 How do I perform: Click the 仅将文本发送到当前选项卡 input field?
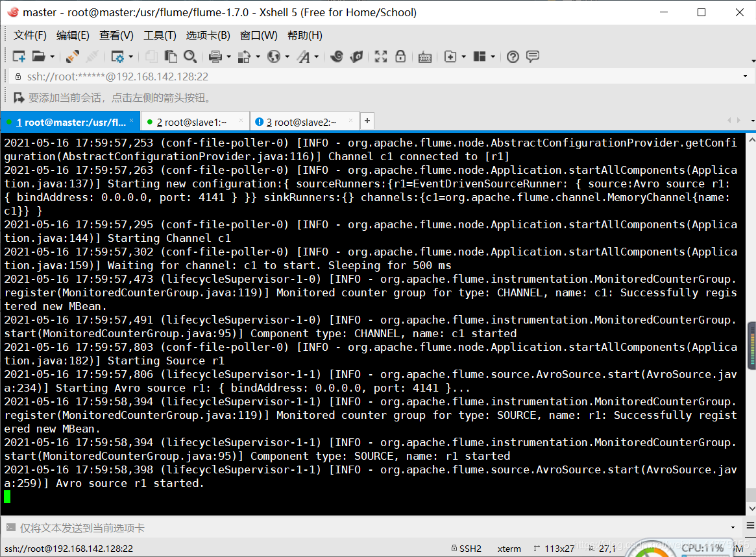tap(372, 528)
